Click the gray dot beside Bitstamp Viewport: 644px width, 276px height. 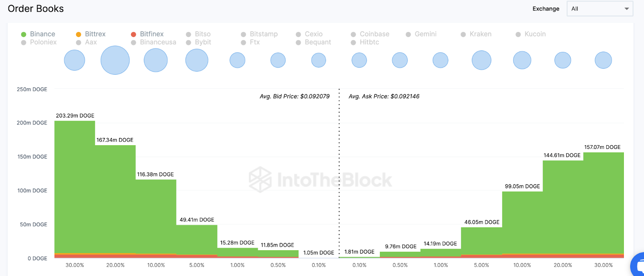tap(244, 35)
